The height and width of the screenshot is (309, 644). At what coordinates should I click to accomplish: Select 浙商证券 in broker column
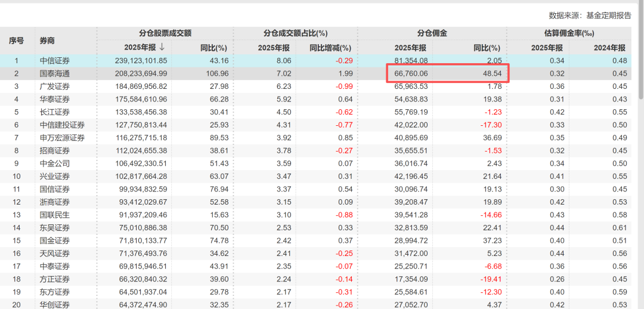[55, 202]
